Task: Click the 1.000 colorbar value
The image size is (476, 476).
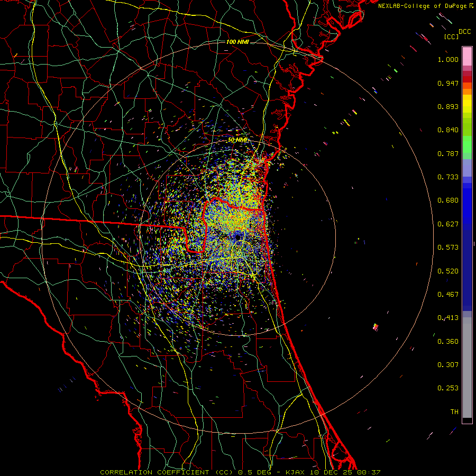Action: pyautogui.click(x=448, y=60)
